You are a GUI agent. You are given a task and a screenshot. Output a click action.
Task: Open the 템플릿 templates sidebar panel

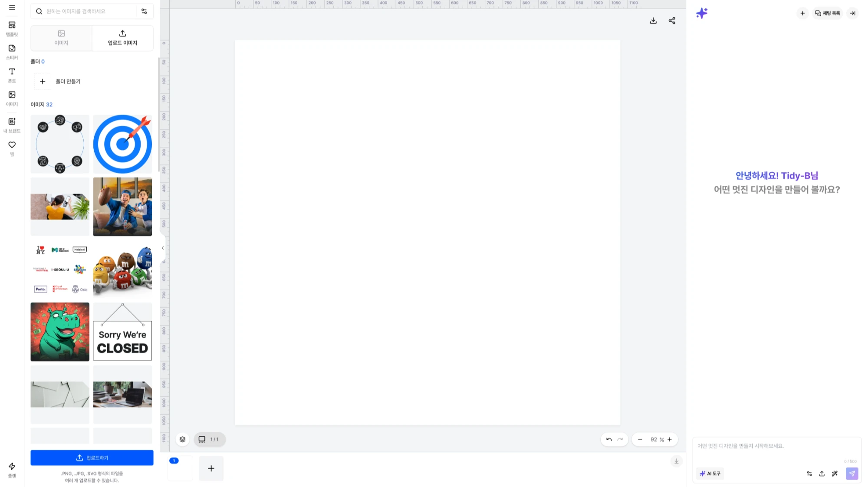12,29
